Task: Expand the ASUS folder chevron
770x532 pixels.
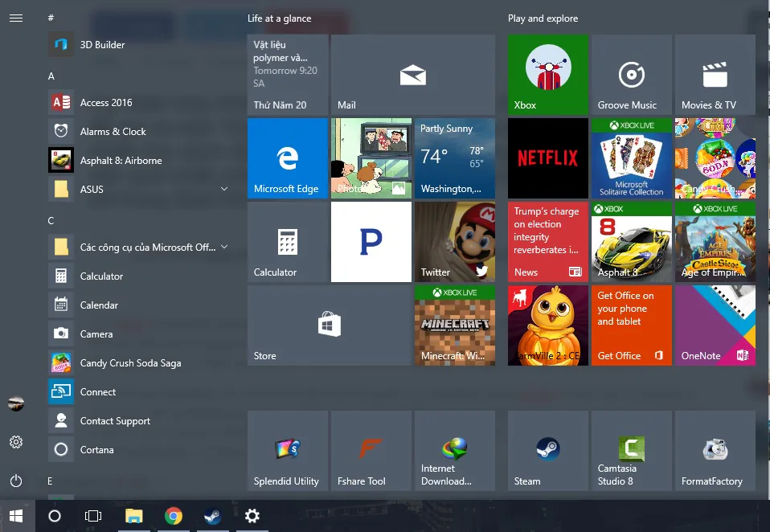Action: tap(224, 189)
